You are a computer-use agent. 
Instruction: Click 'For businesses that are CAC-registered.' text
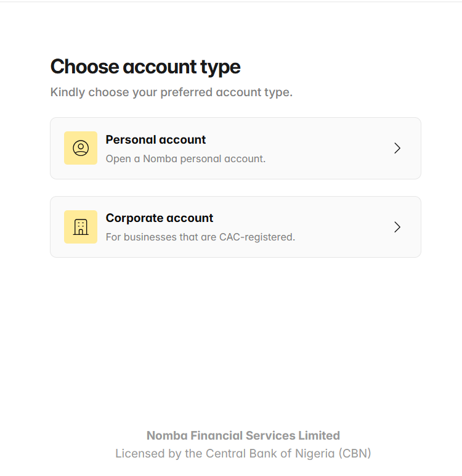coord(200,237)
